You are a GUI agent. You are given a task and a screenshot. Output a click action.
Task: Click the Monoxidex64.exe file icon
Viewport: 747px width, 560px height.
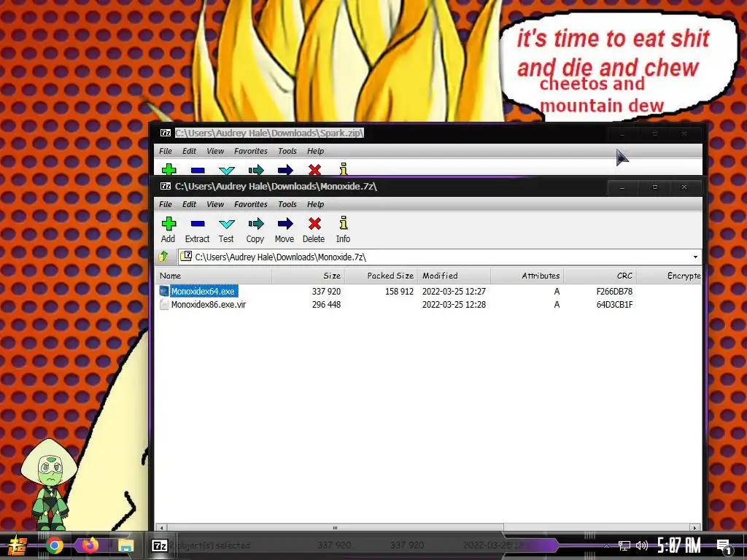click(164, 291)
